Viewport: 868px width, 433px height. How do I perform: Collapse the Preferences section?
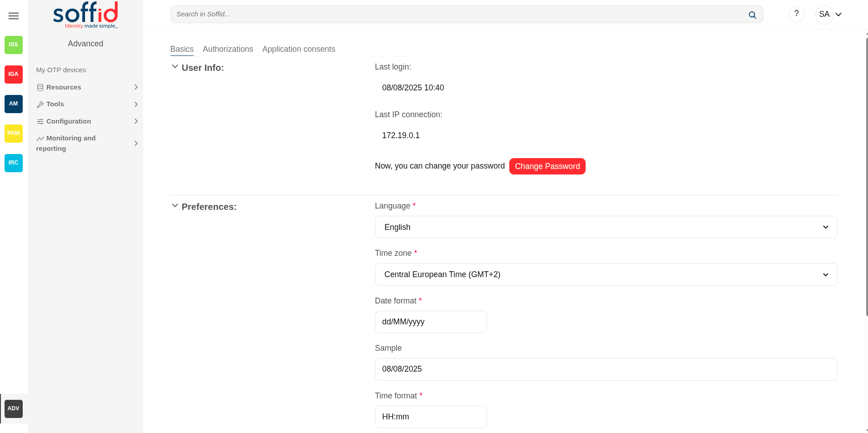(x=175, y=206)
